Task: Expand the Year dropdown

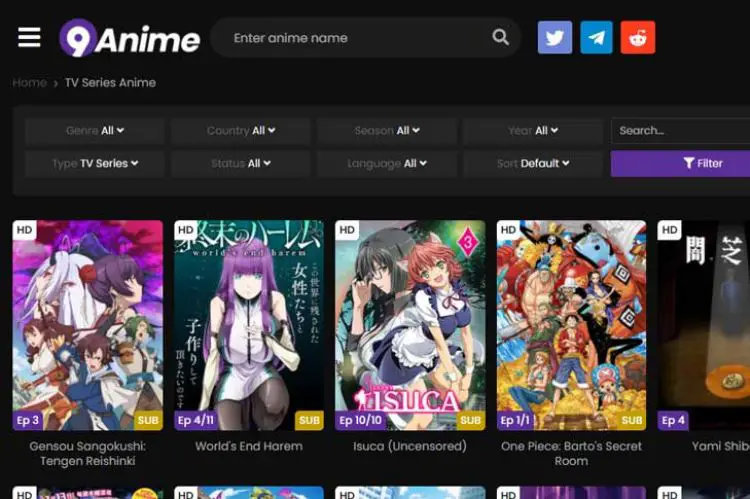Action: click(x=533, y=131)
